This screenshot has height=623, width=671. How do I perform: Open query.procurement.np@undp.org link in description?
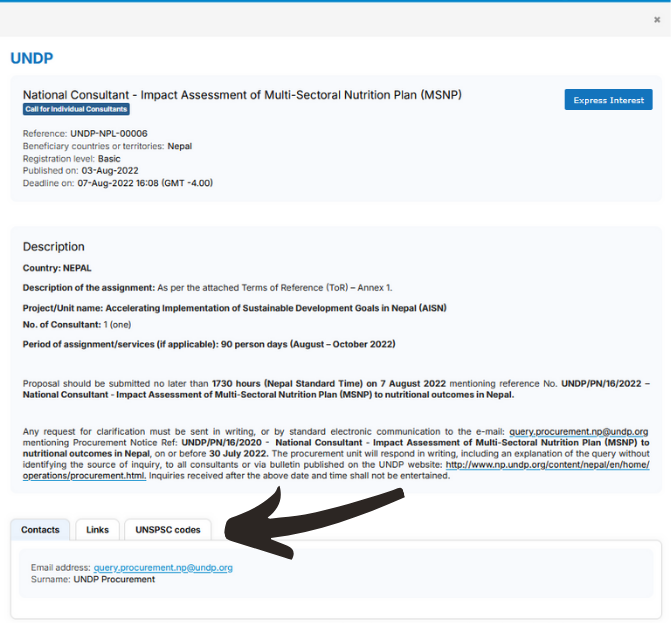[579, 431]
